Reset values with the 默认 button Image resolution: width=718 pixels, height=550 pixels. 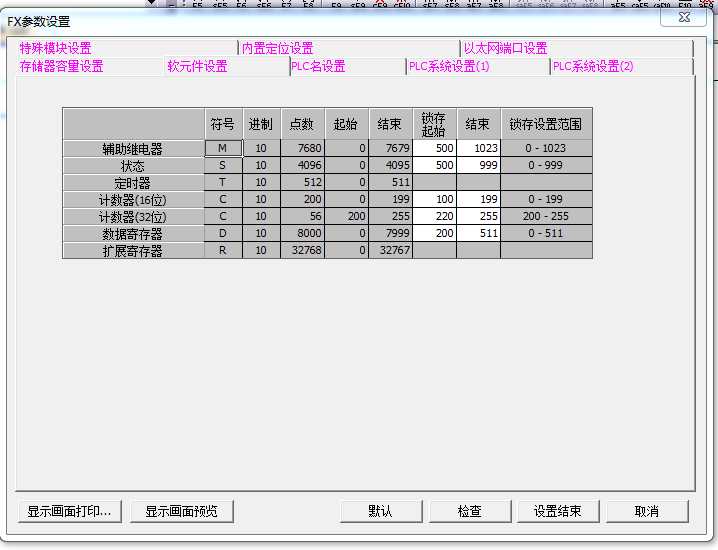pyautogui.click(x=381, y=511)
